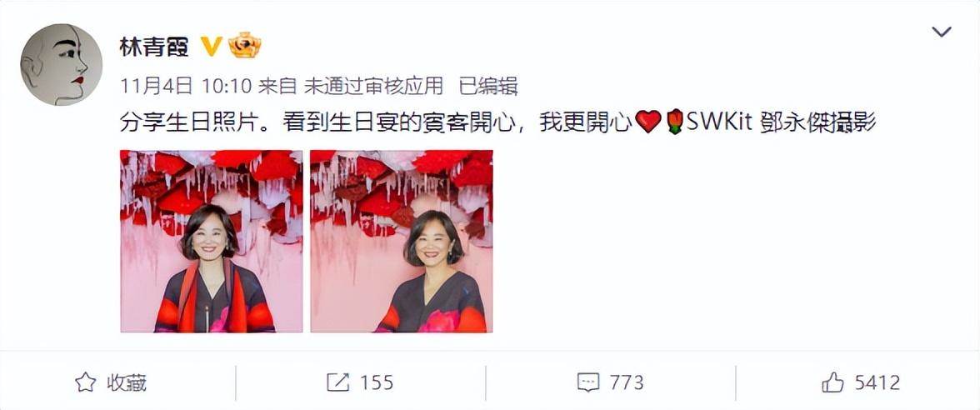Click the thumbs-up like icon
Screen dimensions: 980x410
(x=833, y=382)
